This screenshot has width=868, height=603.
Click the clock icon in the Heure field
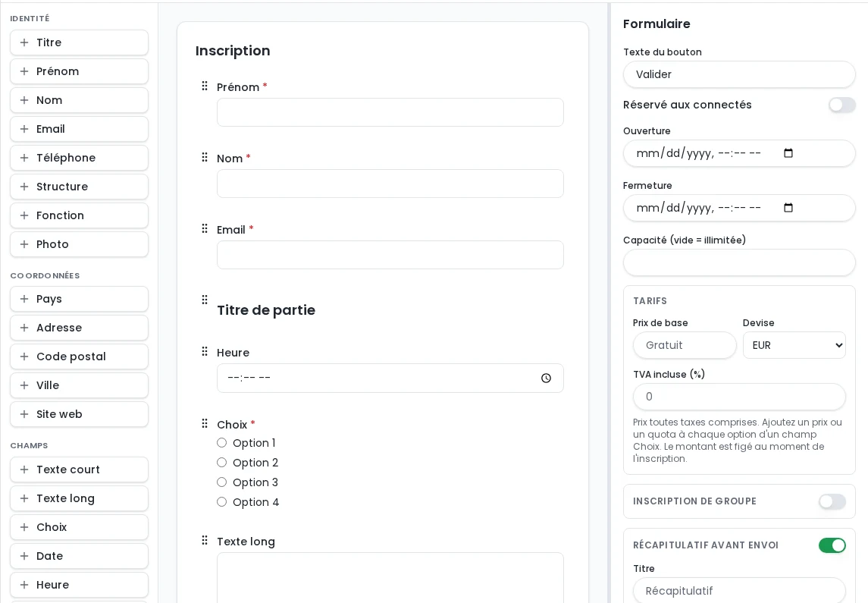(x=547, y=378)
